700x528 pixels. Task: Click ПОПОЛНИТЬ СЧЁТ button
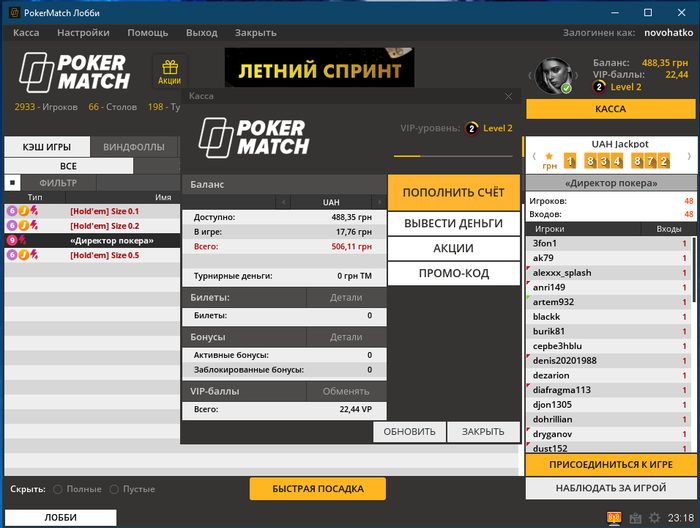click(454, 192)
